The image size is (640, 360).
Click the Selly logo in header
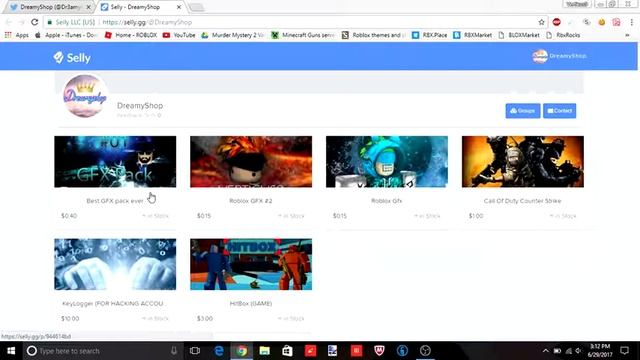coord(72,58)
